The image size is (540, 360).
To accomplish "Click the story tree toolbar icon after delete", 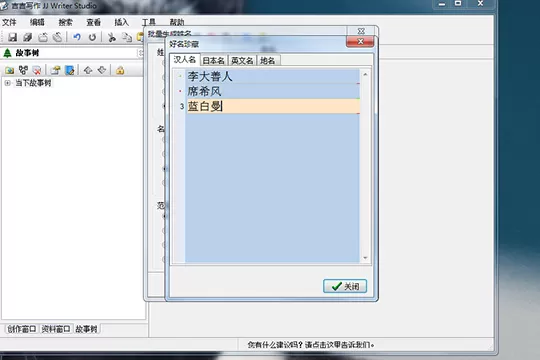I will 55,71.
